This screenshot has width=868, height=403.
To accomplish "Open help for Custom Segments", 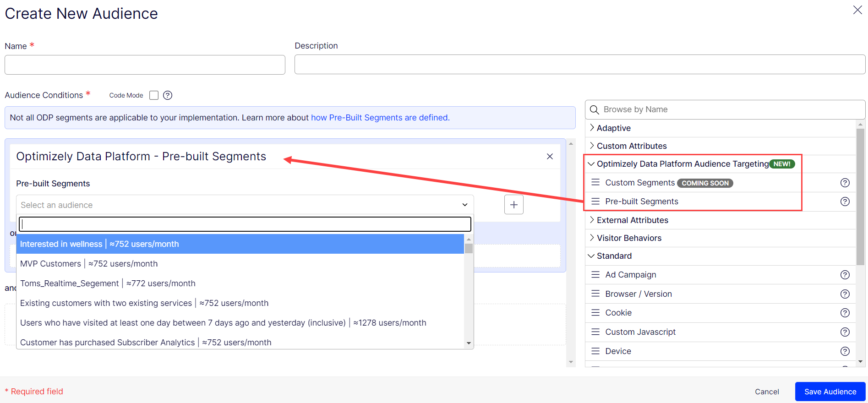I will pos(845,183).
